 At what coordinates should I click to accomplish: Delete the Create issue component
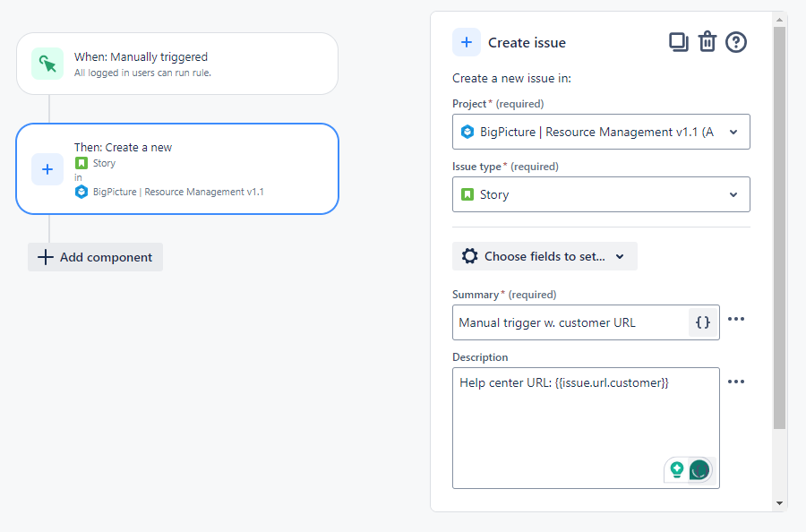point(707,42)
